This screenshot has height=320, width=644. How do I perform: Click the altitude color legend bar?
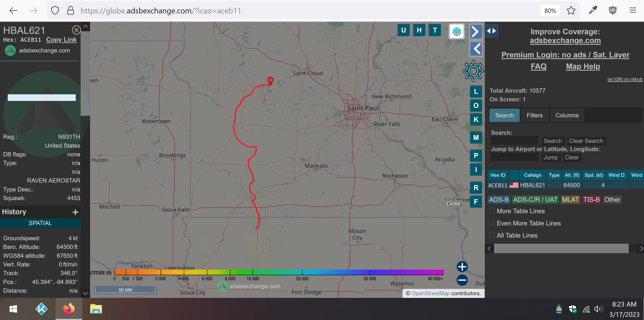[x=279, y=272]
